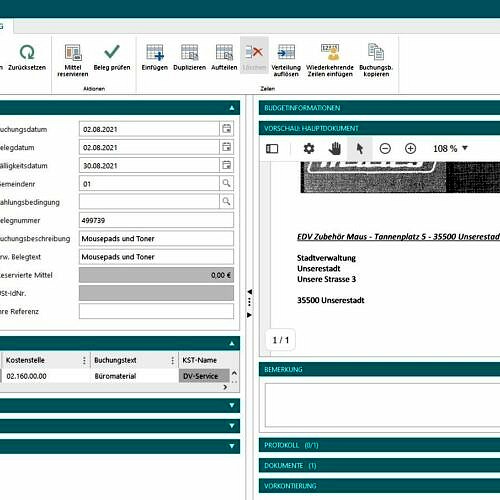Open the Kostenstelle column menu
This screenshot has width=500, height=500.
click(84, 360)
